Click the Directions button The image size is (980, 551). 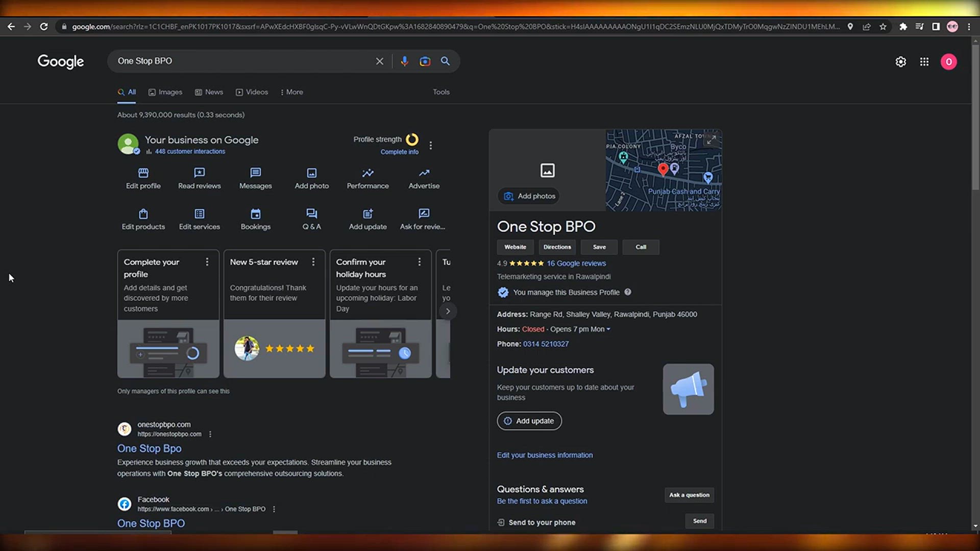[557, 247]
